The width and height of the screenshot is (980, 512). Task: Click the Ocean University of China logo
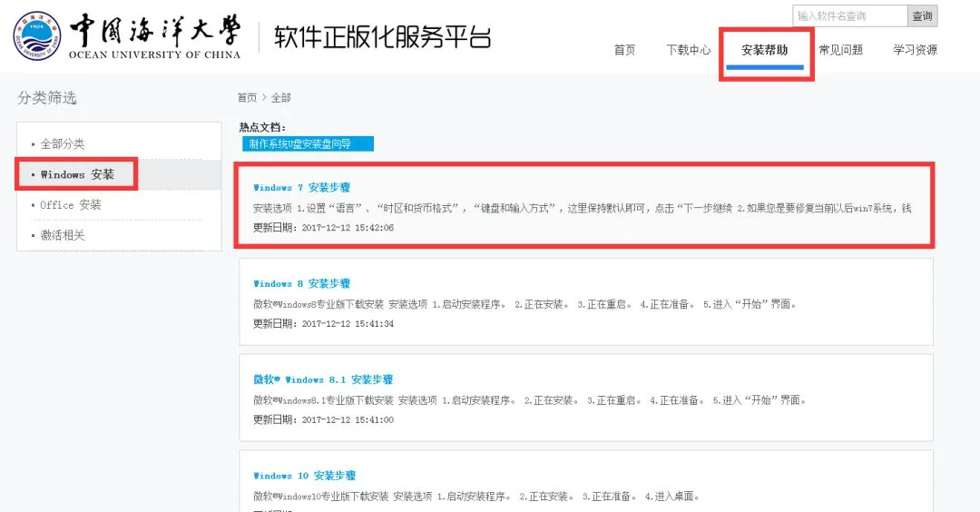tap(126, 36)
